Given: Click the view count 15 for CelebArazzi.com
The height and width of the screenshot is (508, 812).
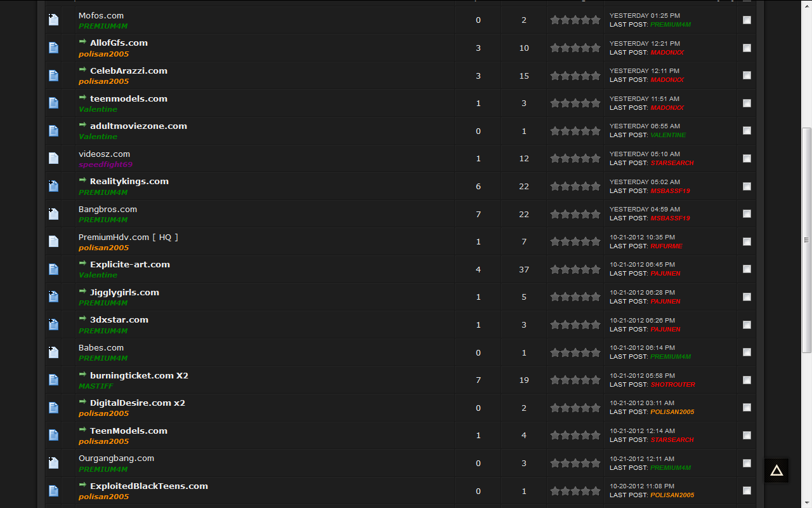Looking at the screenshot, I should [x=524, y=76].
